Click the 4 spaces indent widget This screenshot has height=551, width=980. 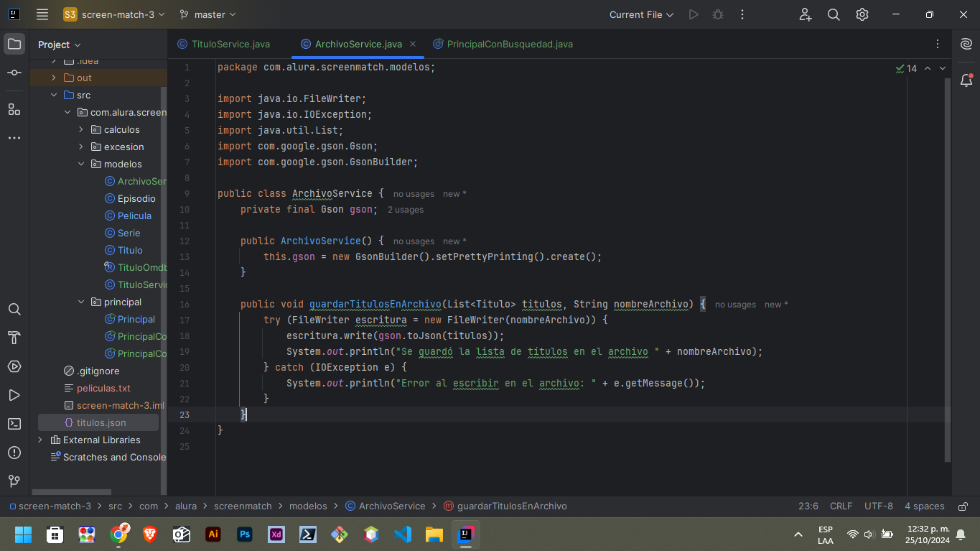coord(925,506)
